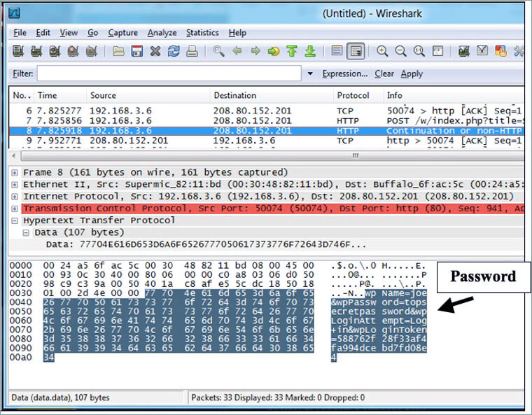The width and height of the screenshot is (532, 415).
Task: Click the Expression... button
Action: coord(344,73)
